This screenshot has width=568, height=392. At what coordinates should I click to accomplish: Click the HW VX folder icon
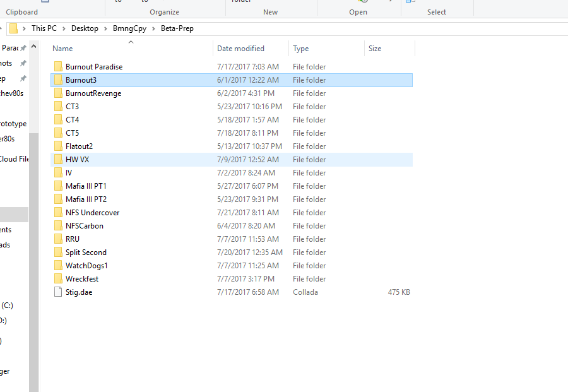[58, 160]
